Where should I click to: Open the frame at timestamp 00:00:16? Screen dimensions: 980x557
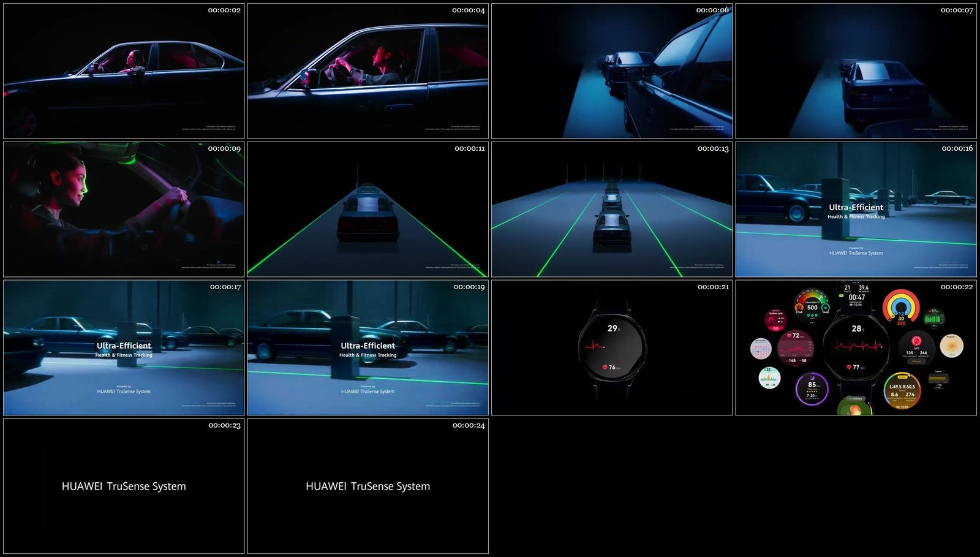856,210
